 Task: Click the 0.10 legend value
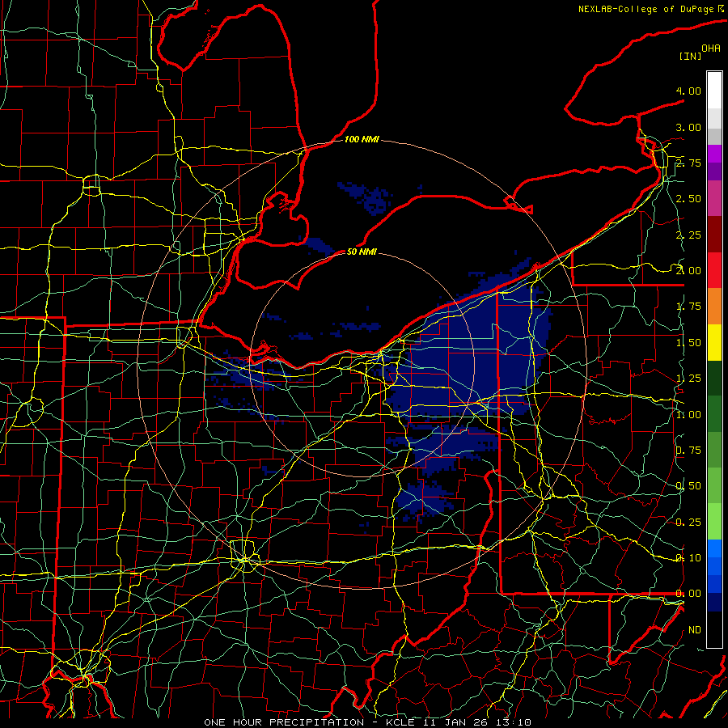pyautogui.click(x=688, y=558)
